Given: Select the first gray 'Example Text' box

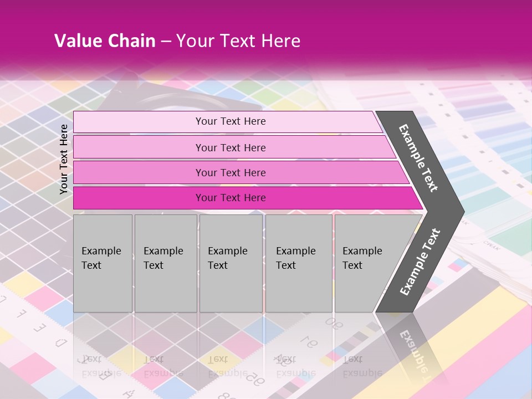Looking at the screenshot, I should [x=103, y=263].
